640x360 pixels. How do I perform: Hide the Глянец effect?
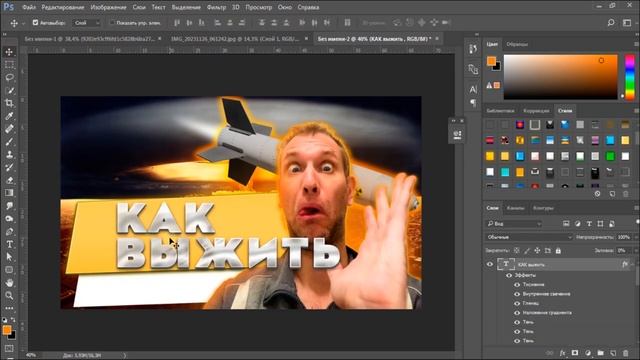517,304
